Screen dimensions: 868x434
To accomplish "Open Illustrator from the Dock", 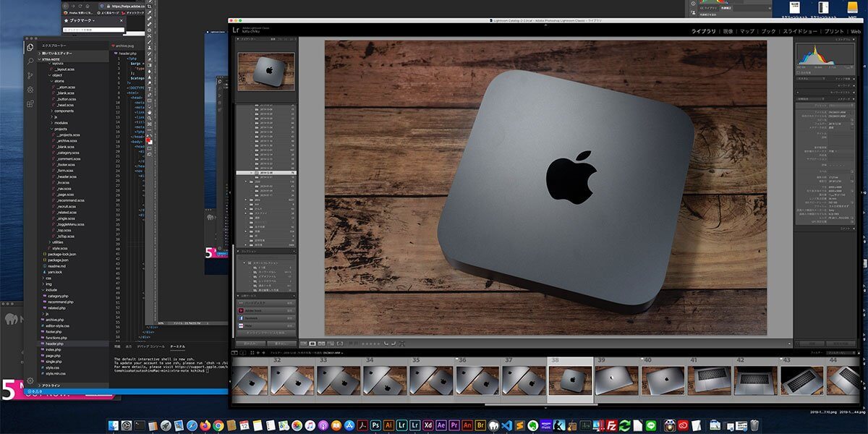I will click(x=388, y=425).
